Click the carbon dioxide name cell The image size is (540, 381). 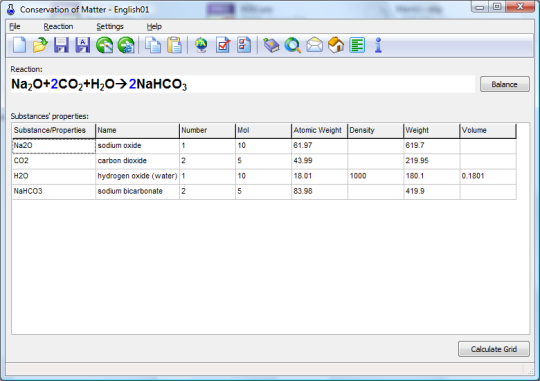tap(137, 161)
